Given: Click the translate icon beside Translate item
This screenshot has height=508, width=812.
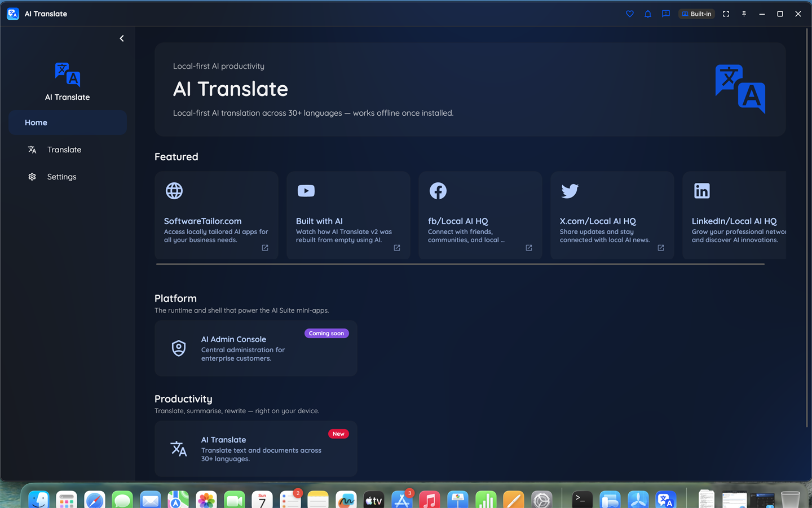Looking at the screenshot, I should [32, 150].
